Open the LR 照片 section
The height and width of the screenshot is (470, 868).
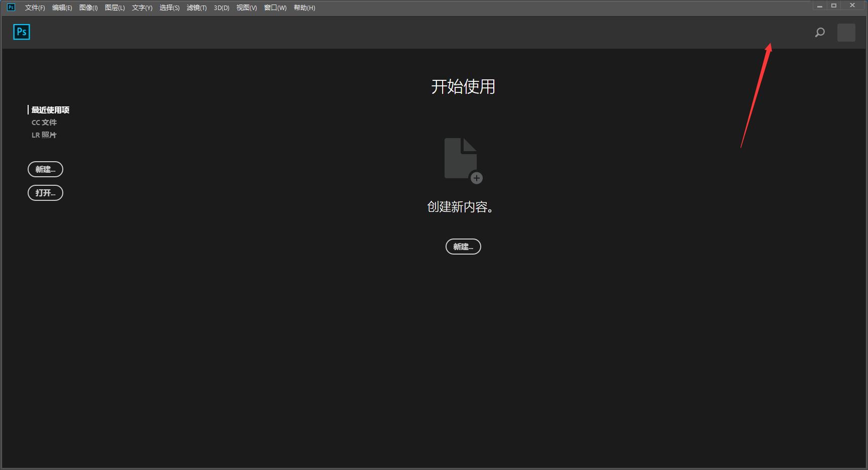(44, 135)
